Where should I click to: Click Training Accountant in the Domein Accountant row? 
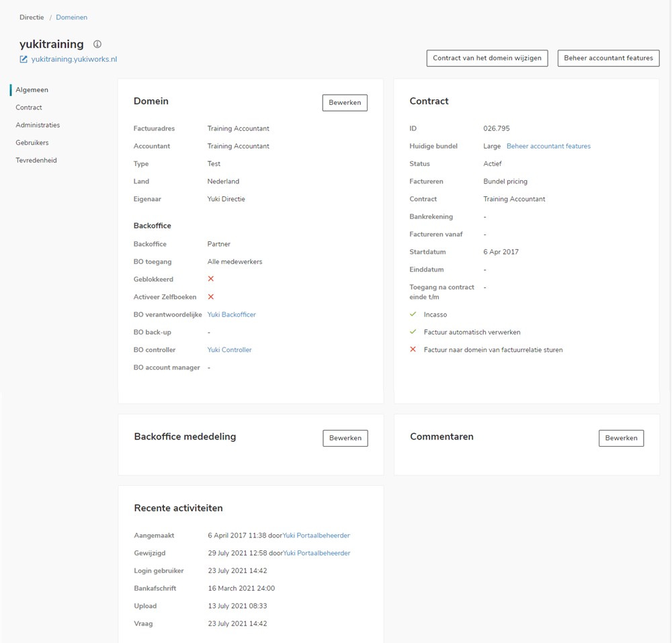239,146
